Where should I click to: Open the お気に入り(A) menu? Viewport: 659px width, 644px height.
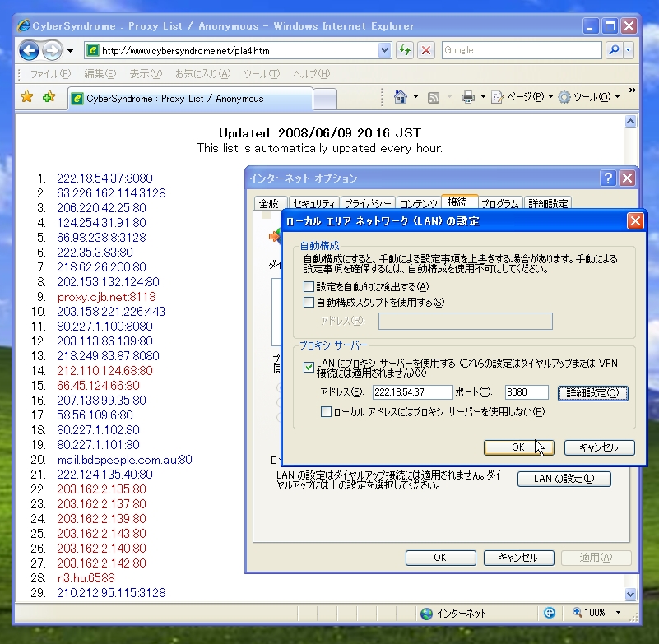pos(202,74)
